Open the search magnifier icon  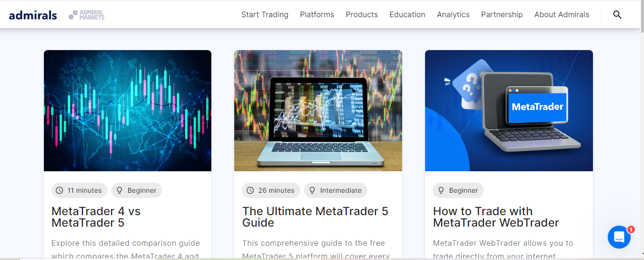tap(617, 14)
